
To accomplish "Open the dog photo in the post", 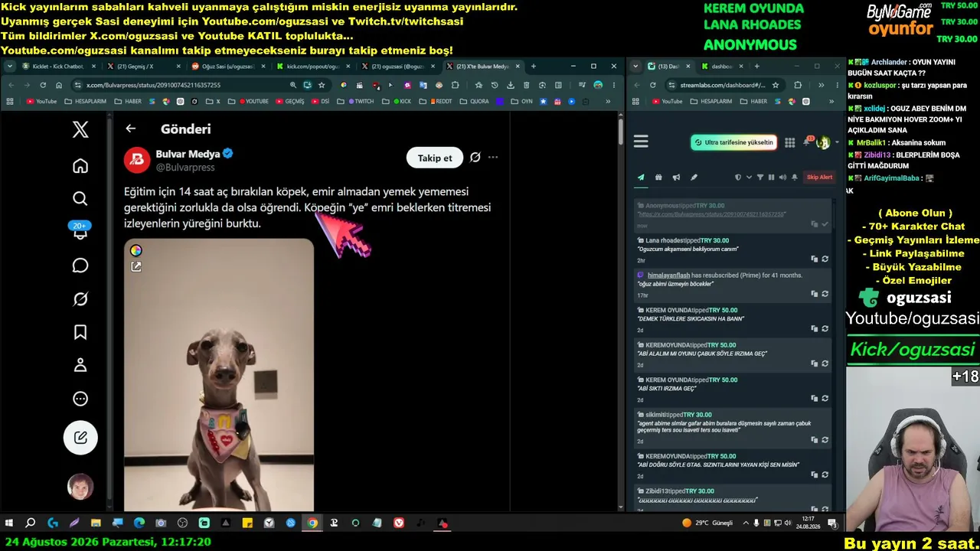I will click(219, 375).
